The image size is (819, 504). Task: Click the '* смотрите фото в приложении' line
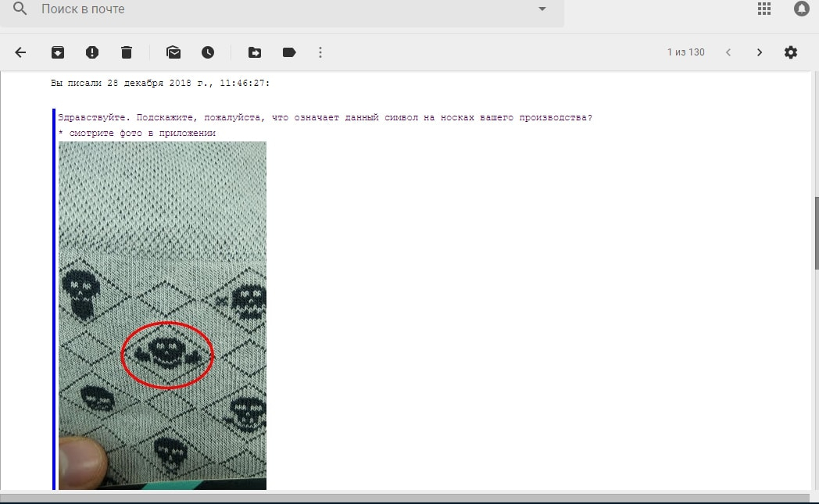tap(138, 133)
